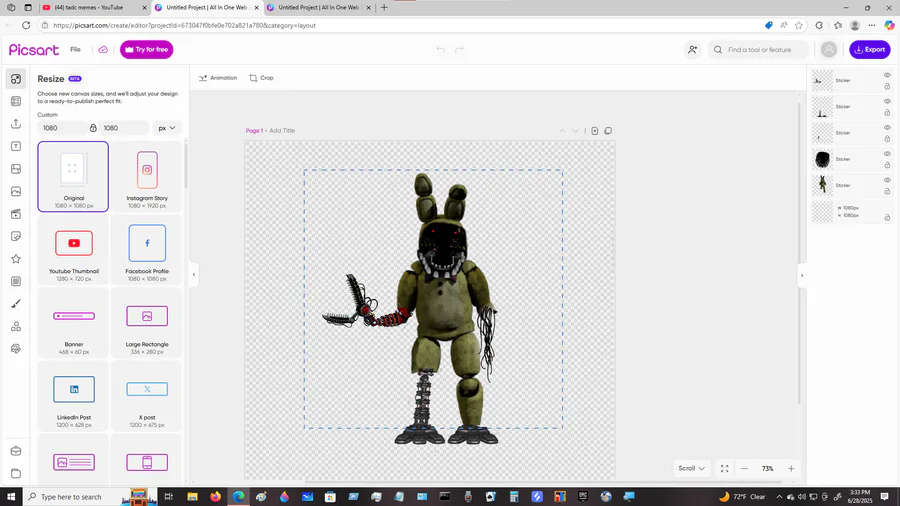This screenshot has height=506, width=900.
Task: Click the invite collaborator icon
Action: point(693,50)
